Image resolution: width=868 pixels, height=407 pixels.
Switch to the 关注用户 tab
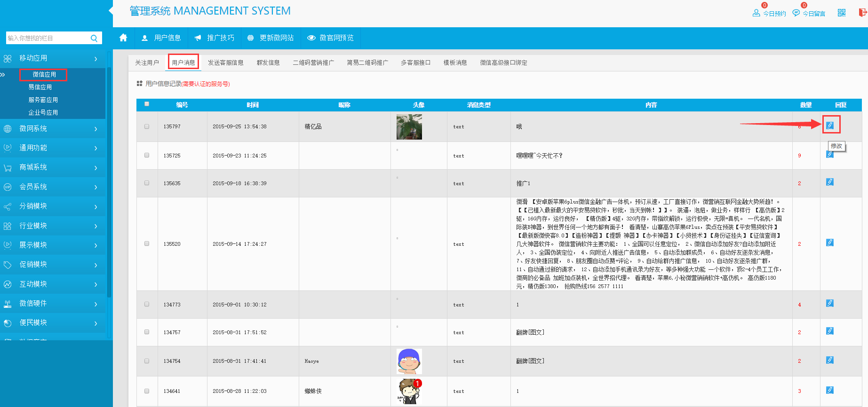coord(147,63)
